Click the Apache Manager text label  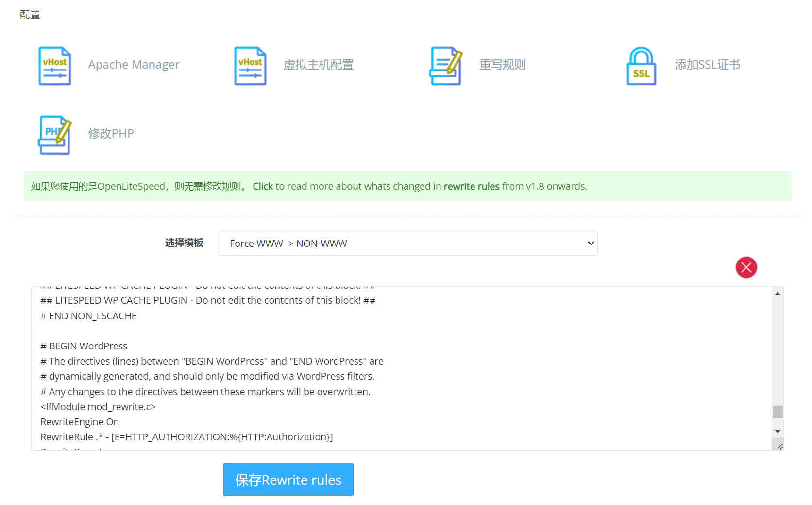pos(134,65)
